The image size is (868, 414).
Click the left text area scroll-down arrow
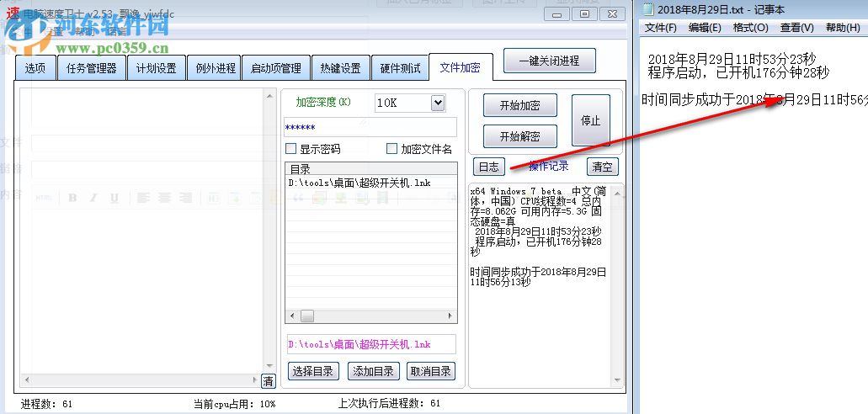(x=269, y=366)
